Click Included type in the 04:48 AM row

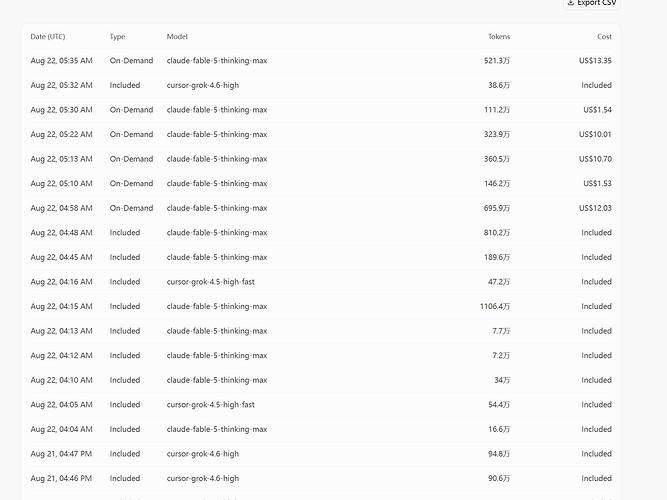click(125, 233)
